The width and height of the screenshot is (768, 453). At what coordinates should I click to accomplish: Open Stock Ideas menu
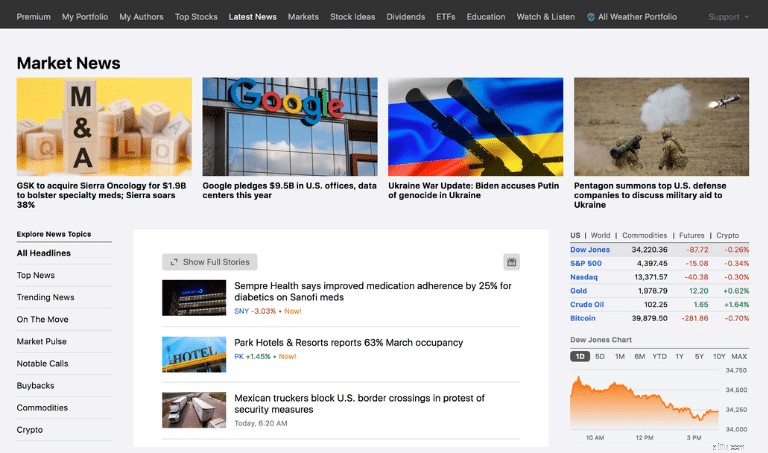coord(352,17)
